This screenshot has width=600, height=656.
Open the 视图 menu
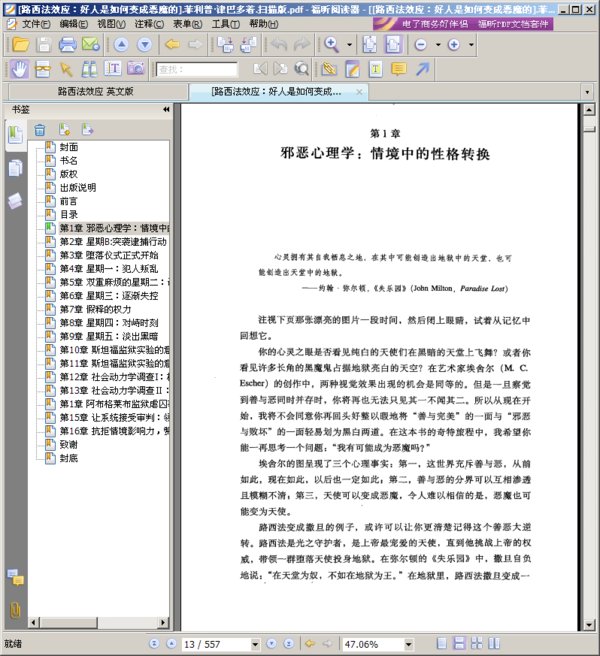pos(111,24)
